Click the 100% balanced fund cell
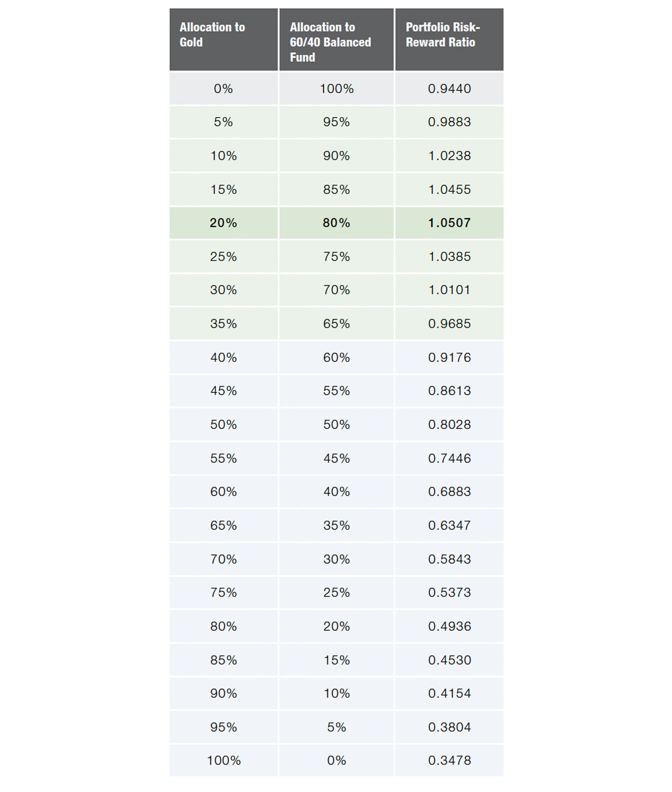The height and width of the screenshot is (792, 672). coord(336,88)
